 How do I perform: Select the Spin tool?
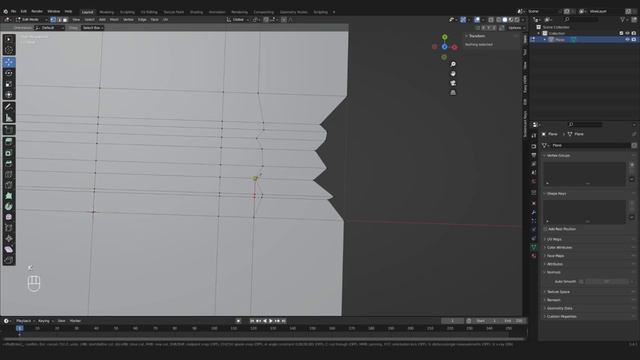tap(9, 207)
